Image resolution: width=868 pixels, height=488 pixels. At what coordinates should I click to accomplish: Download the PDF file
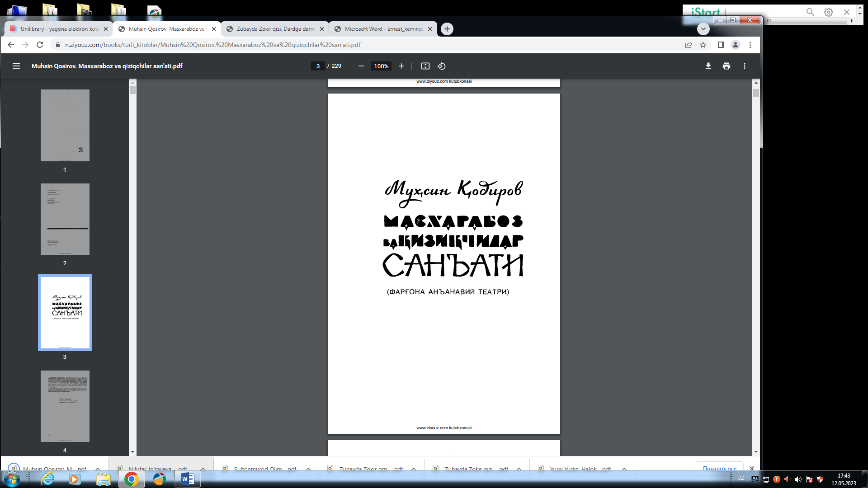(708, 66)
